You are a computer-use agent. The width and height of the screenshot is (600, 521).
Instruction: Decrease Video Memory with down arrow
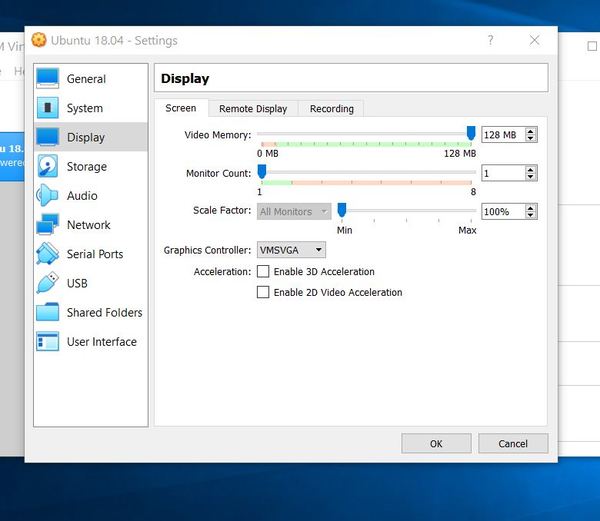[530, 138]
